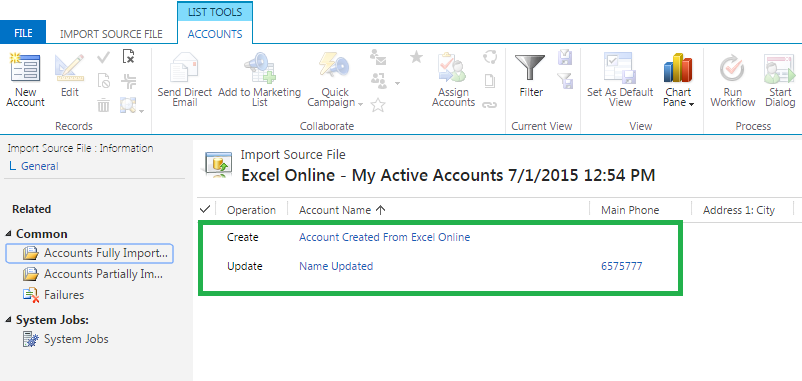Click the Filter funnel button
802x381 pixels.
[x=531, y=76]
